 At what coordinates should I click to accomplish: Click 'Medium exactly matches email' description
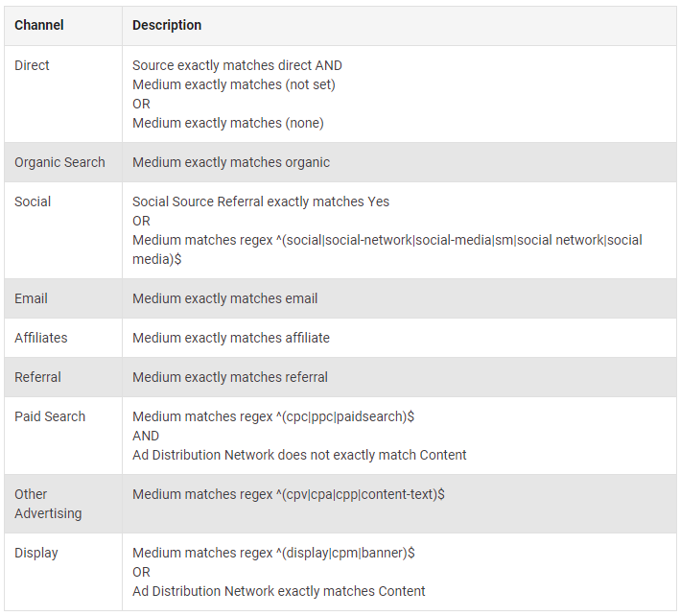click(225, 298)
